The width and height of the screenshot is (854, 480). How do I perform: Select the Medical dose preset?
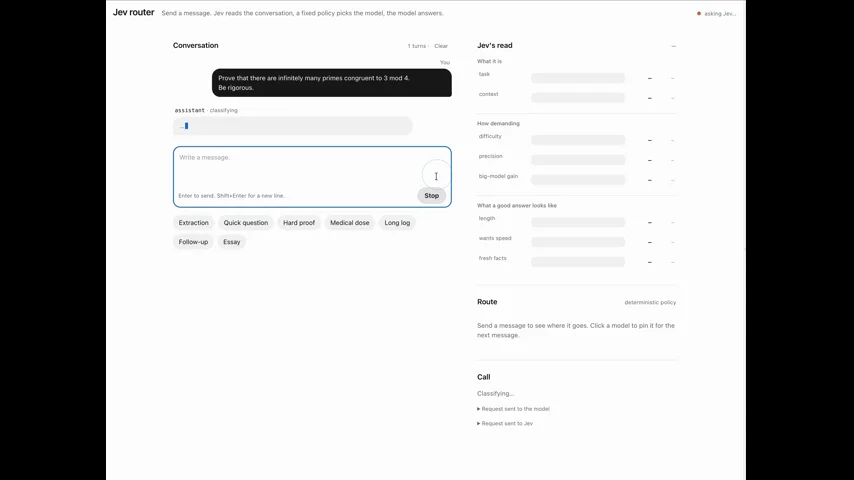(350, 223)
